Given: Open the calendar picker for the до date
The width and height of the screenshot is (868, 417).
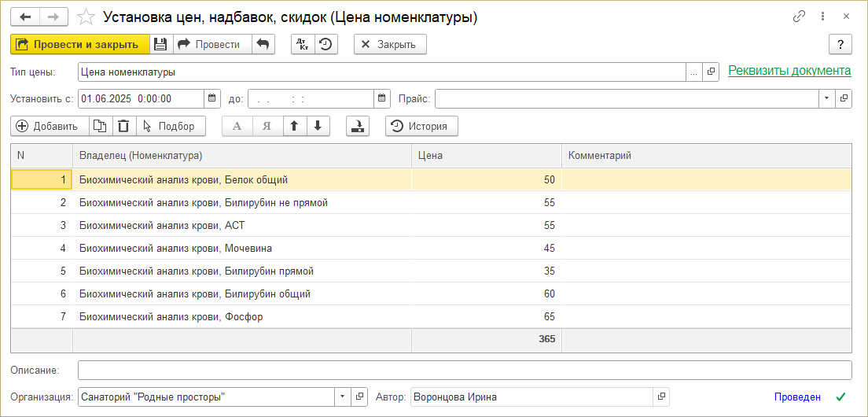Looking at the screenshot, I should (x=382, y=98).
